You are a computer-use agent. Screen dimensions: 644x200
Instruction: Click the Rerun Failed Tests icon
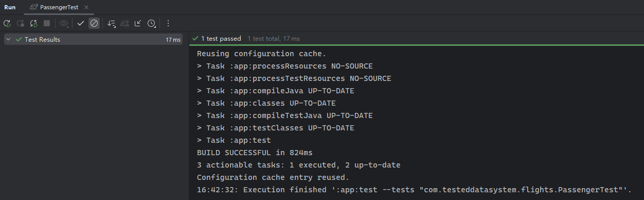pyautogui.click(x=21, y=23)
